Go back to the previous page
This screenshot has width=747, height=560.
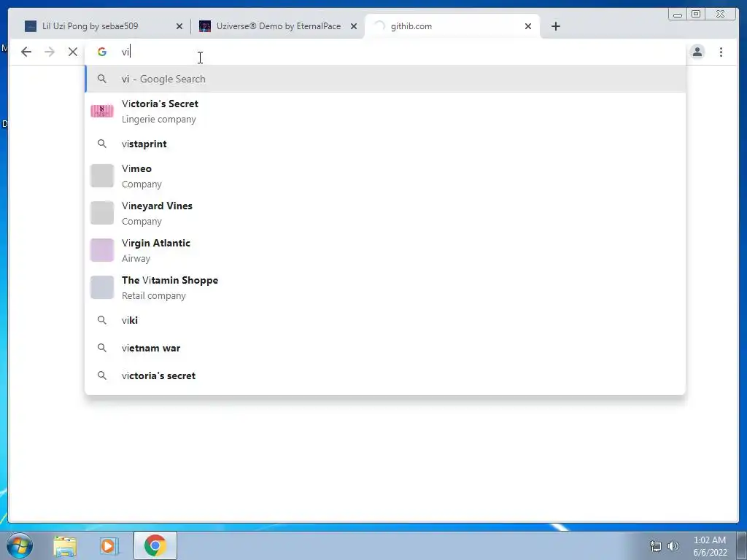(x=26, y=52)
